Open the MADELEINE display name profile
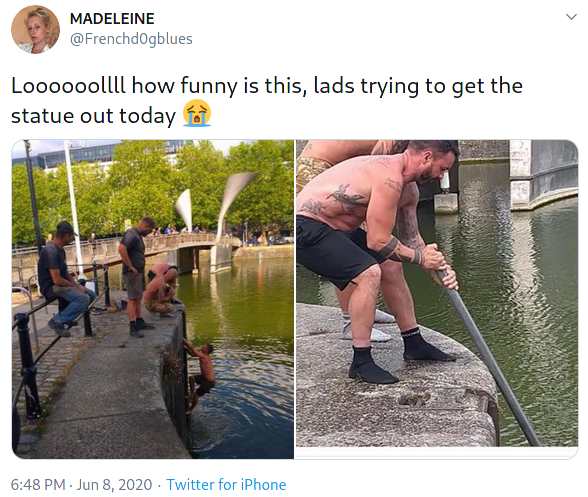 [x=112, y=19]
